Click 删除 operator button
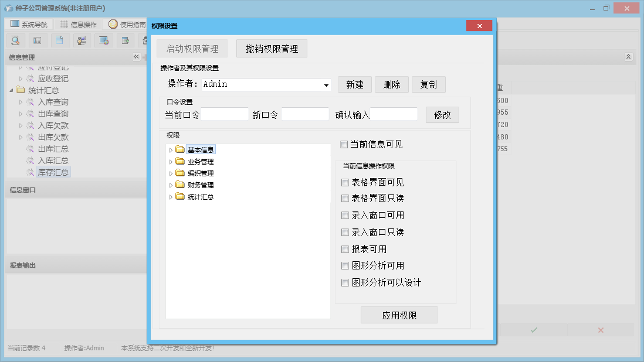This screenshot has height=362, width=644. click(x=392, y=84)
